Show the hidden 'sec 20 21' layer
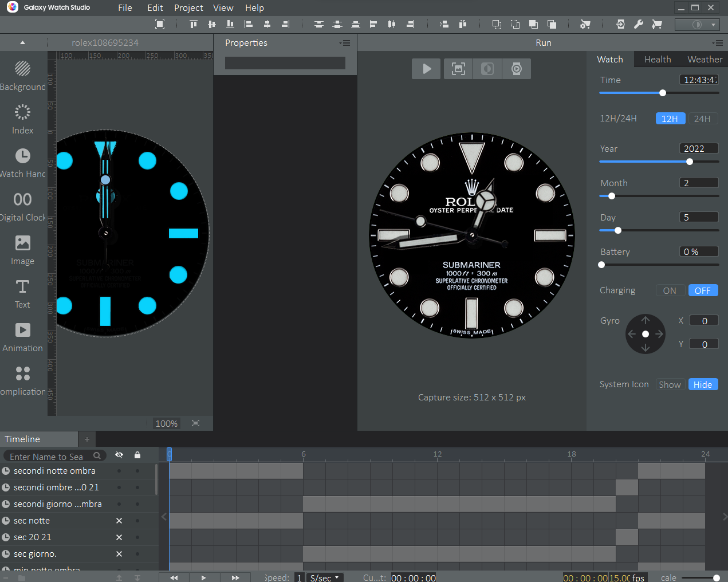 pyautogui.click(x=119, y=537)
